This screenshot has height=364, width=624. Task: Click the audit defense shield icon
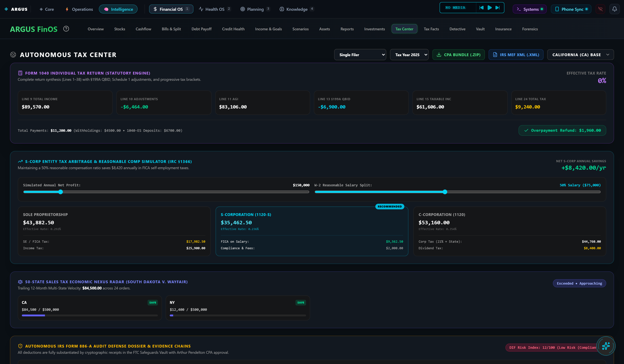20,346
